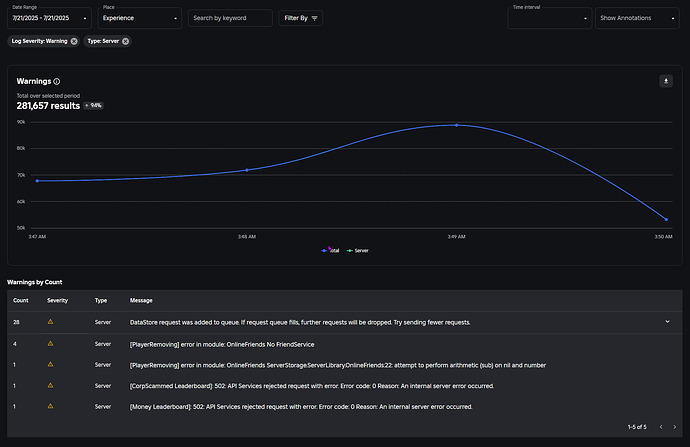Click the 3:49 AM peak data point
This screenshot has height=447, width=690.
(456, 125)
